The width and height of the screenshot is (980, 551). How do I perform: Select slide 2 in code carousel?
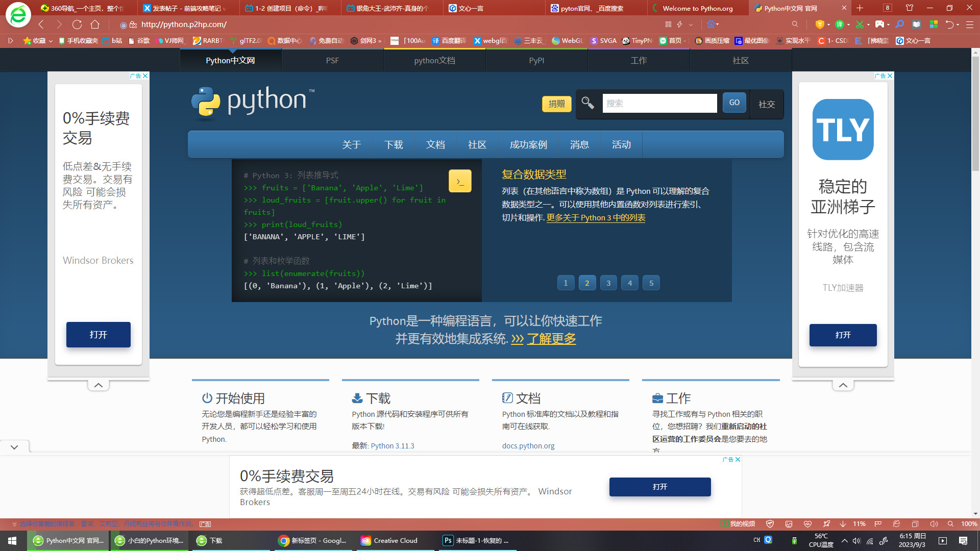tap(587, 283)
